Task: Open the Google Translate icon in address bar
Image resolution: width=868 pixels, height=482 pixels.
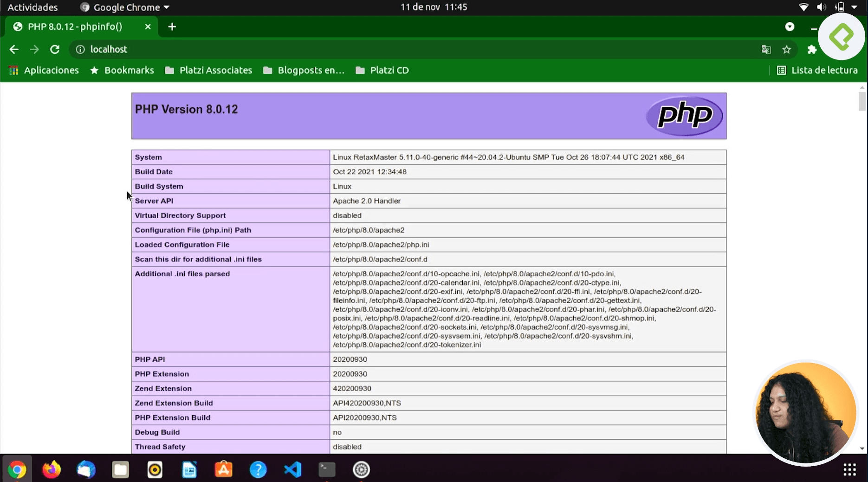Action: [766, 49]
